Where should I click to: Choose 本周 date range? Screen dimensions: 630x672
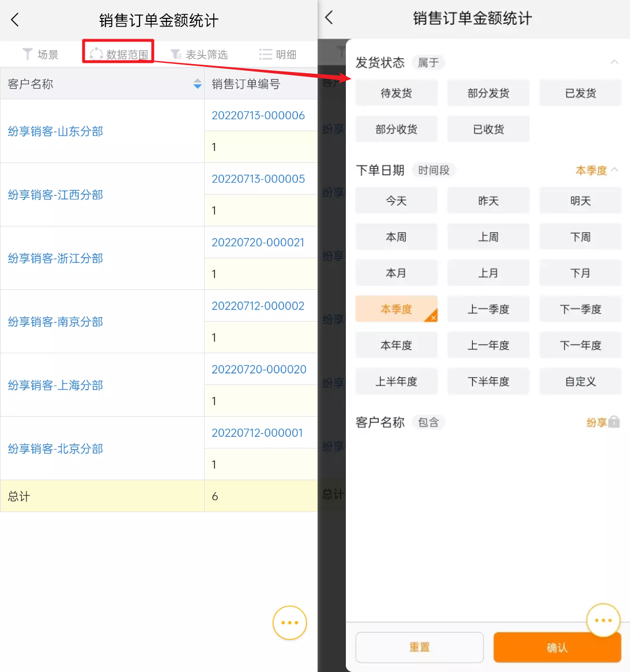click(397, 236)
